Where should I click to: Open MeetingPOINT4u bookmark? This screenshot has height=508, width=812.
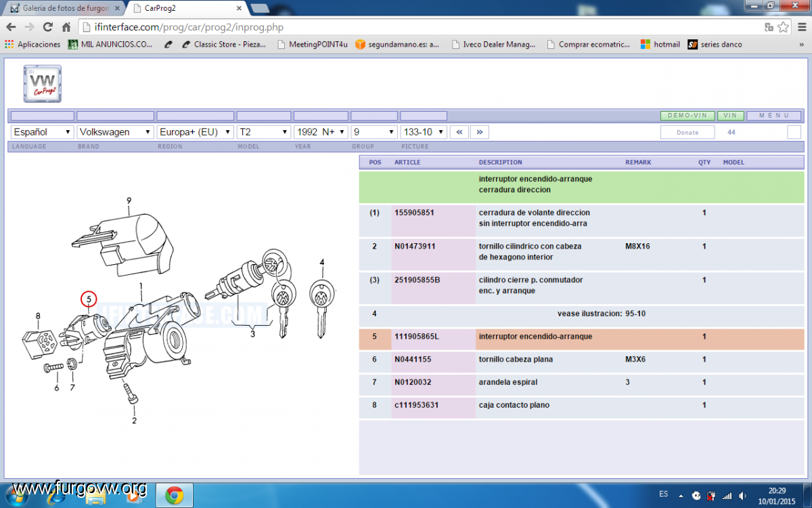313,44
